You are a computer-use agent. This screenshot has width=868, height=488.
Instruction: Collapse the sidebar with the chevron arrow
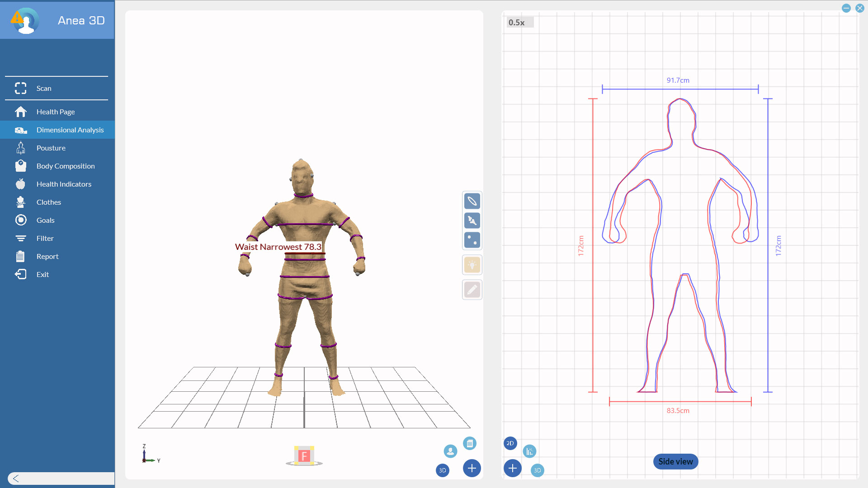pyautogui.click(x=15, y=478)
